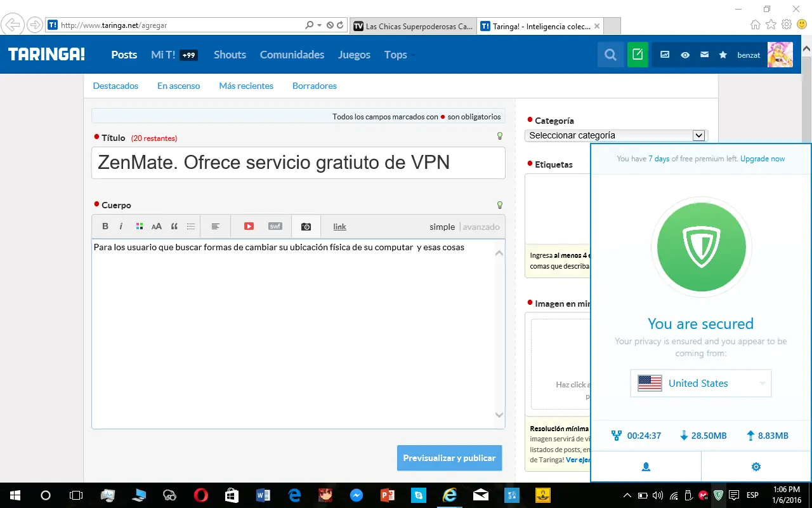Change font size with the AA icon
The image size is (812, 508).
(157, 227)
